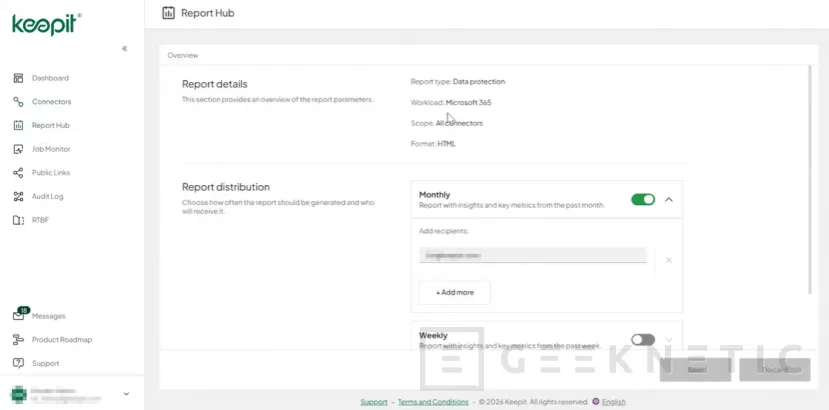This screenshot has width=829, height=410.
Task: Click the Report Hub sidebar icon
Action: [18, 125]
